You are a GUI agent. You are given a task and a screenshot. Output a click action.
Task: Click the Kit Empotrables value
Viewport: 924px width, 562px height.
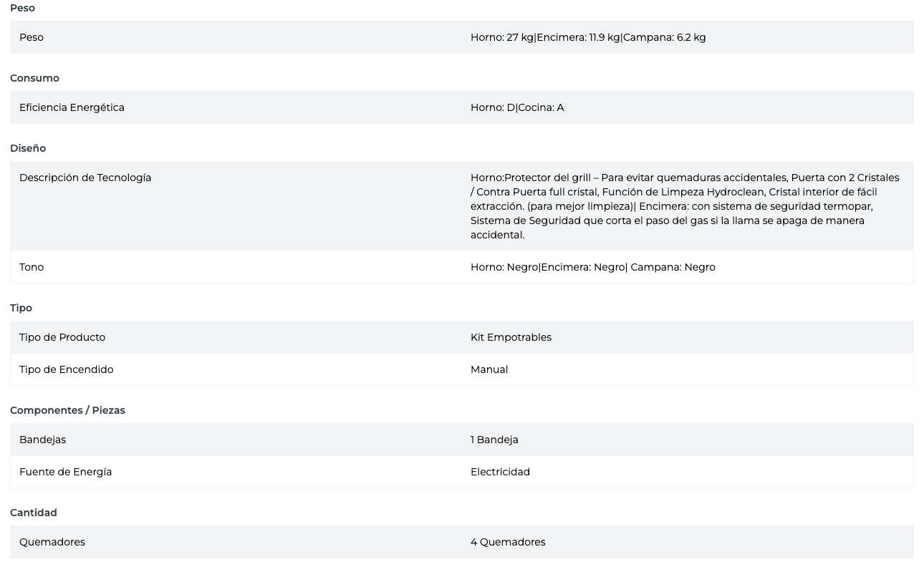(511, 337)
